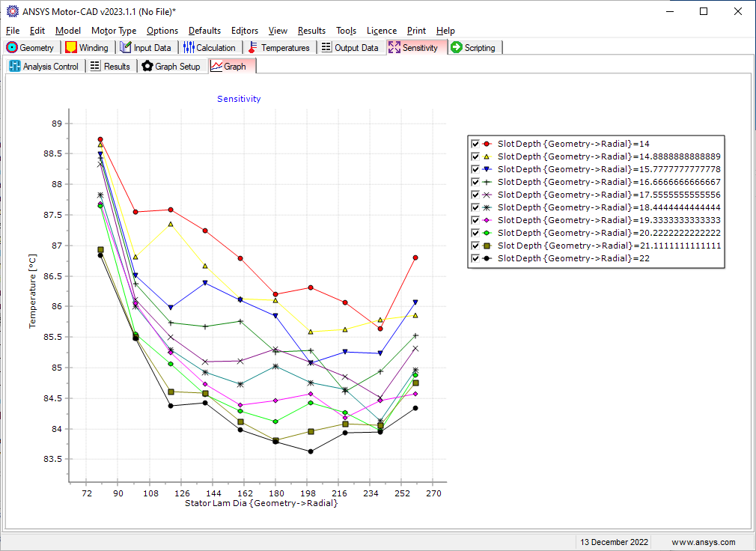Click the 89 tick label on temperature axis

pos(57,124)
